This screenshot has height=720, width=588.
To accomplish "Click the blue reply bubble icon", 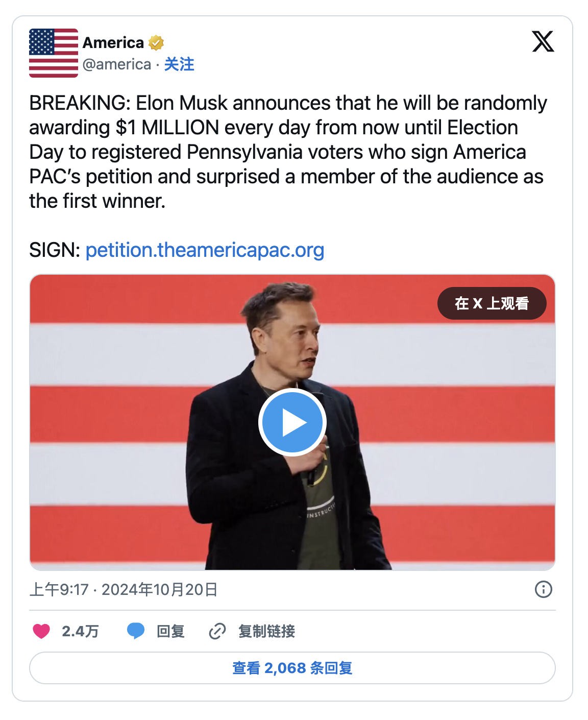I will (136, 631).
